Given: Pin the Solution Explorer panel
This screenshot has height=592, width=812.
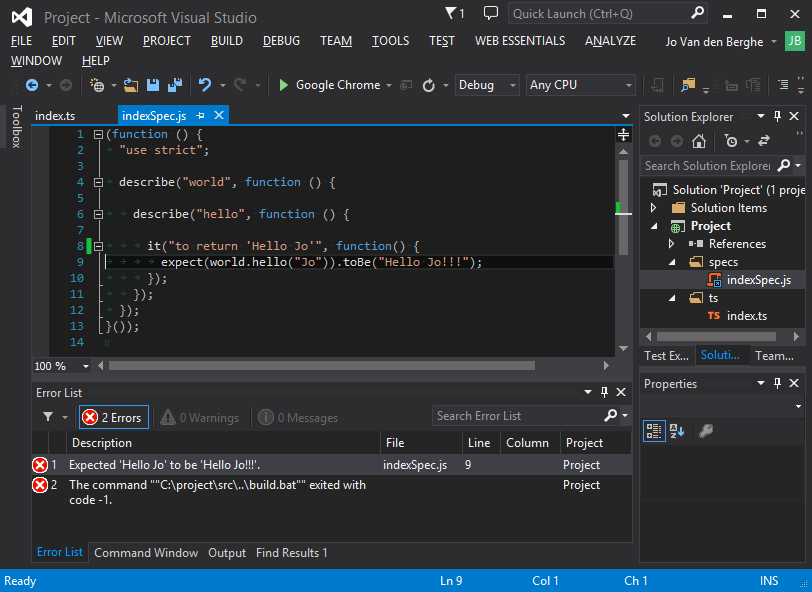Looking at the screenshot, I should pos(777,117).
